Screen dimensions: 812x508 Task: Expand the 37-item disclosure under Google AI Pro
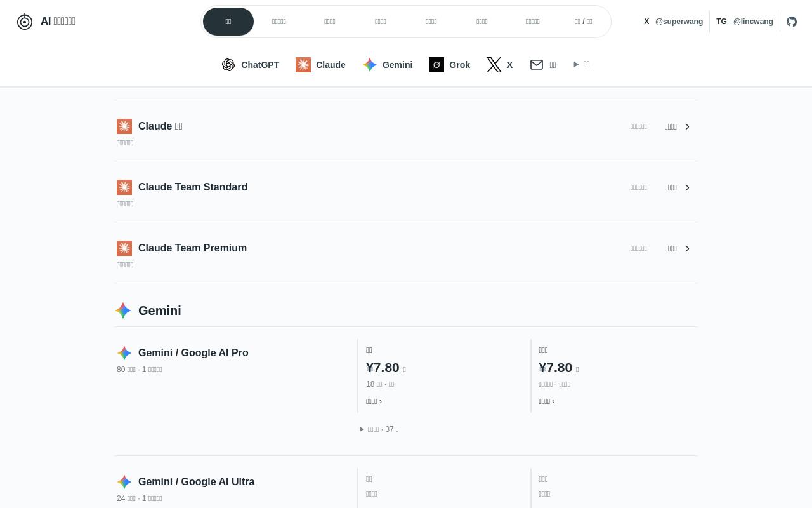click(x=379, y=429)
